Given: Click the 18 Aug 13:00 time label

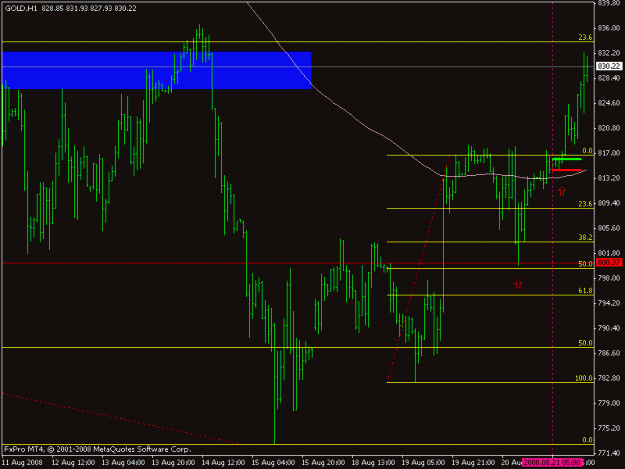Looking at the screenshot, I should click(373, 463).
